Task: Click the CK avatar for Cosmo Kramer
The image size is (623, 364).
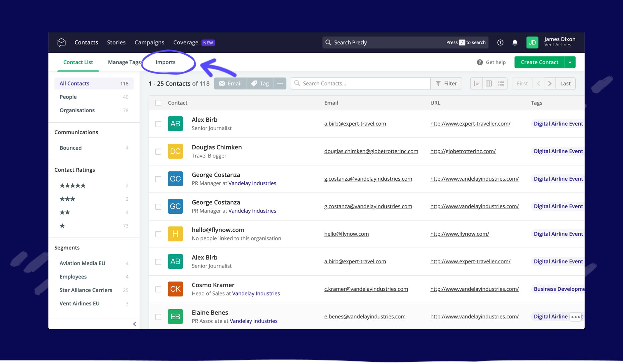Action: pos(175,289)
